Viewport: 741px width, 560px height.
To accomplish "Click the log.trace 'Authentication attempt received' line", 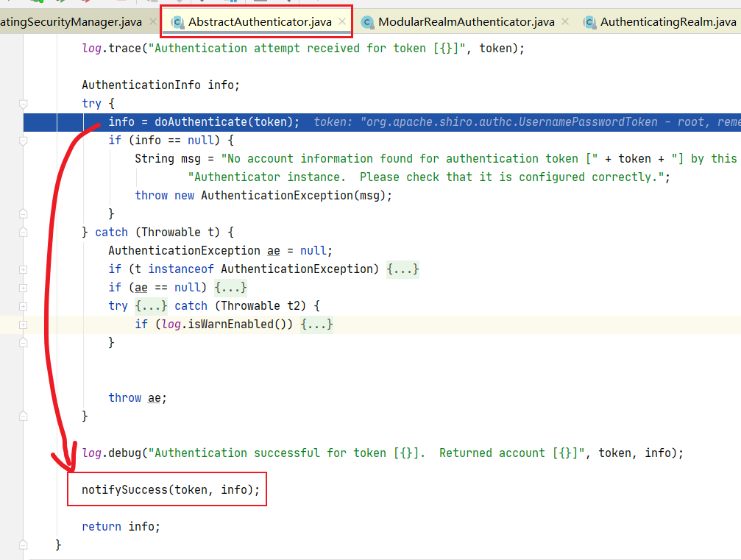I will [303, 49].
